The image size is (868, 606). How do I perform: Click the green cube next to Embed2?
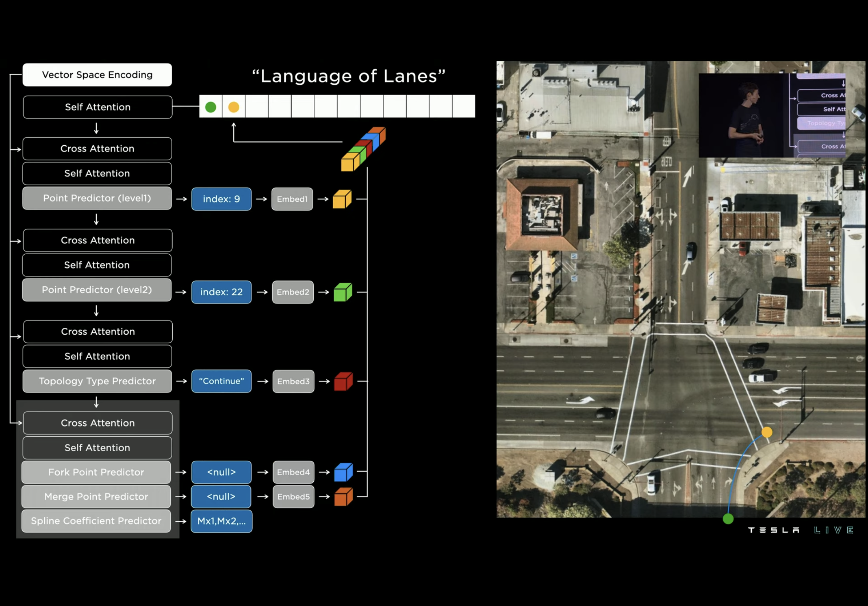[342, 292]
